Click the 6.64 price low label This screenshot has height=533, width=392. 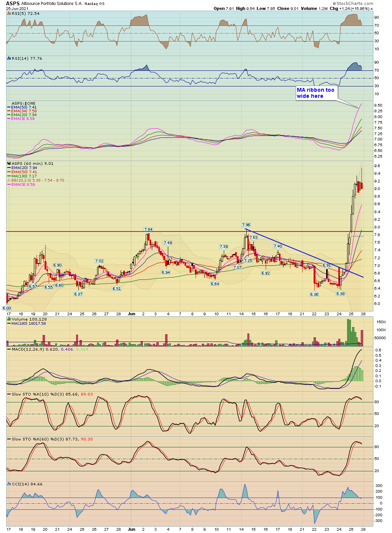pyautogui.click(x=215, y=284)
